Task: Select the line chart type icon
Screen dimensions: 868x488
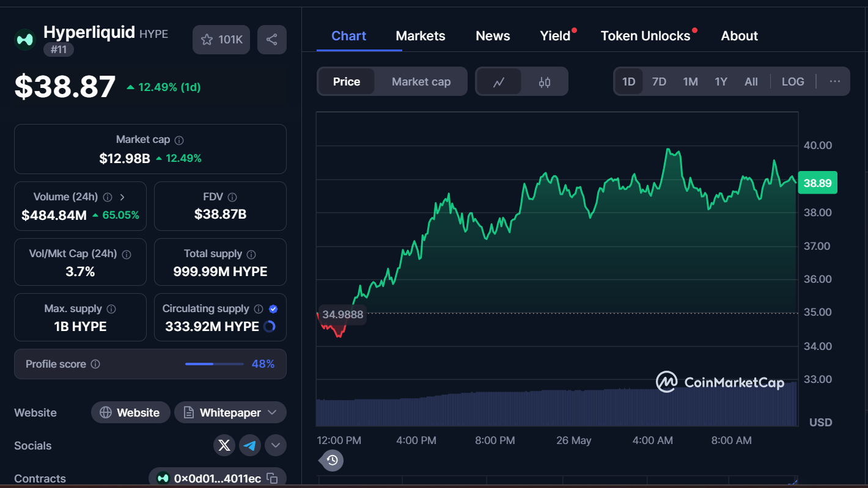Action: click(x=499, y=82)
